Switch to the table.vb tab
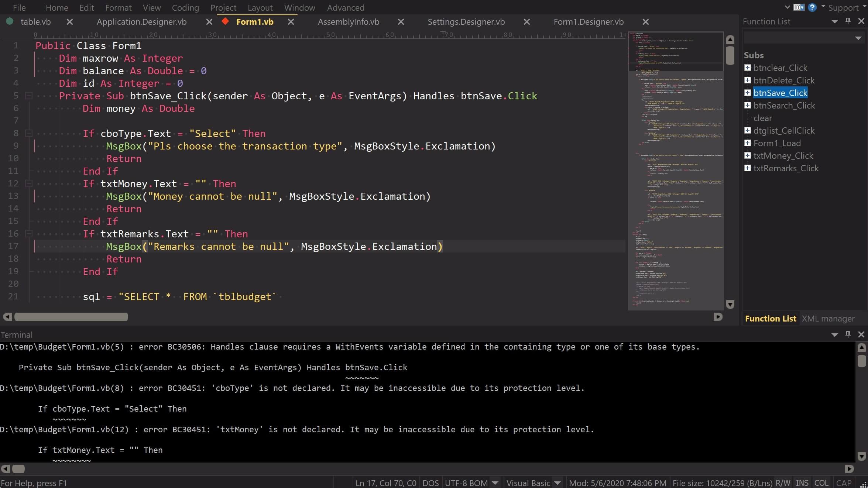868x488 pixels. 35,22
